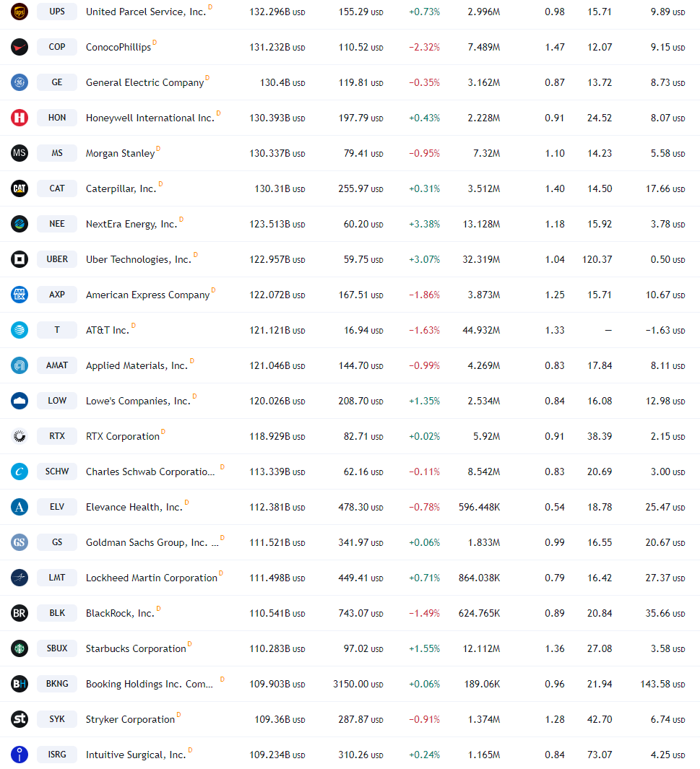The height and width of the screenshot is (769, 700).
Task: Open Stryker Corporation company link
Action: coord(130,719)
